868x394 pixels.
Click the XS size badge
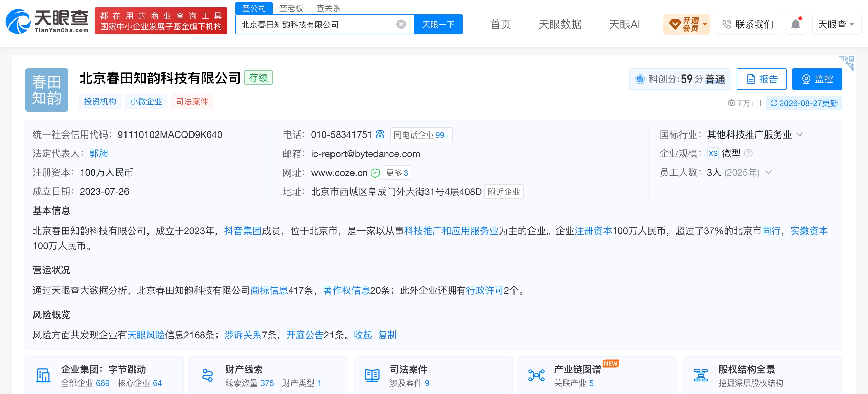pos(713,153)
